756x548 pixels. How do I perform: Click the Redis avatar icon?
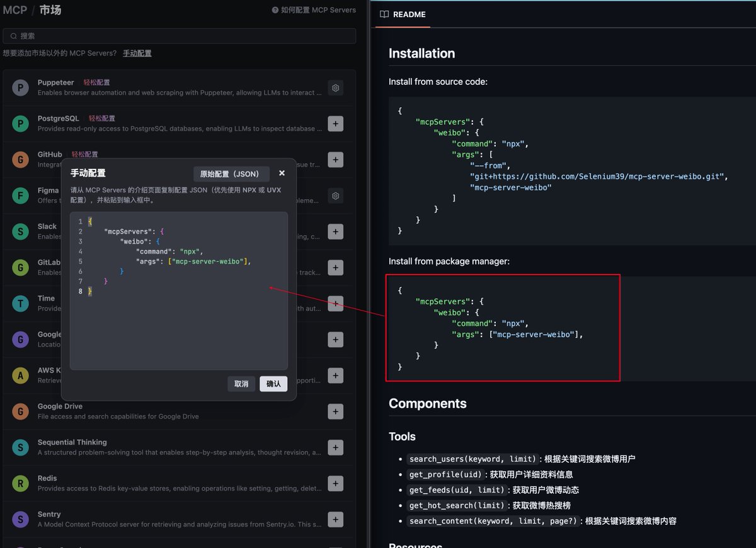(21, 483)
